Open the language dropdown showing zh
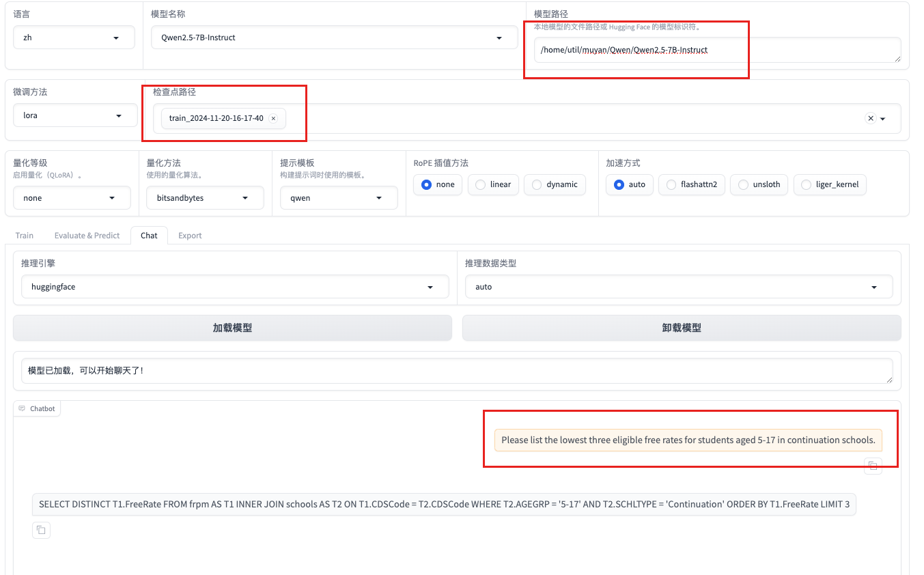Screen dimensions: 924x575 point(74,38)
